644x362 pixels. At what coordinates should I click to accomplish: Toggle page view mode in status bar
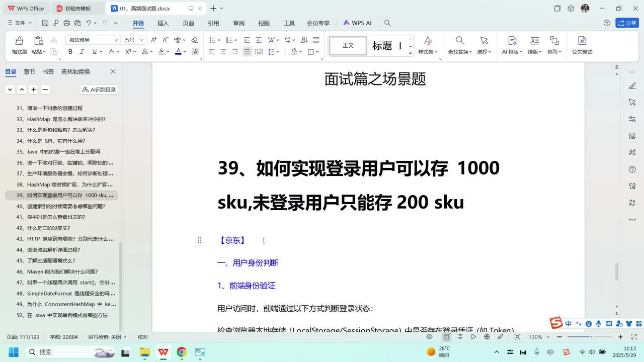click(x=446, y=337)
